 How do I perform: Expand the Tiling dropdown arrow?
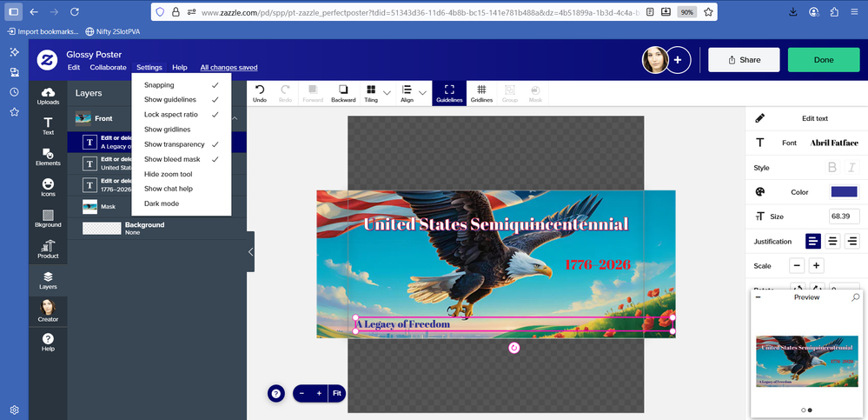(x=388, y=93)
